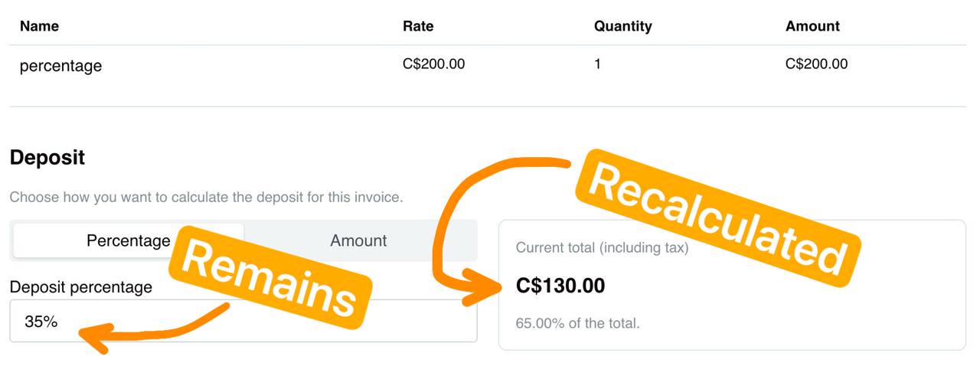Image resolution: width=980 pixels, height=376 pixels.
Task: Click the C$200.00 rate cell
Action: coord(433,64)
